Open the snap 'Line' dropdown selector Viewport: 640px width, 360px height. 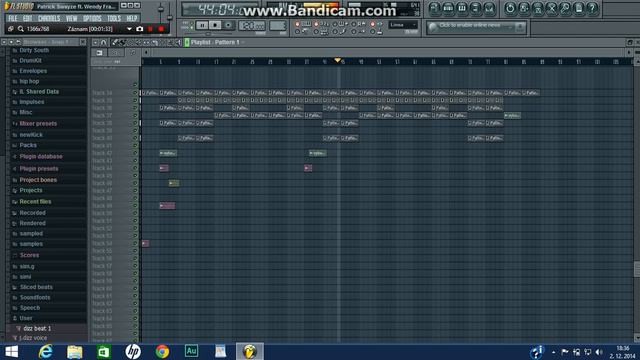pos(402,25)
